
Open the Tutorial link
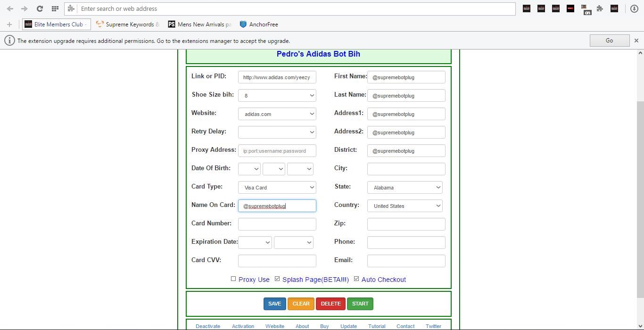click(x=377, y=326)
